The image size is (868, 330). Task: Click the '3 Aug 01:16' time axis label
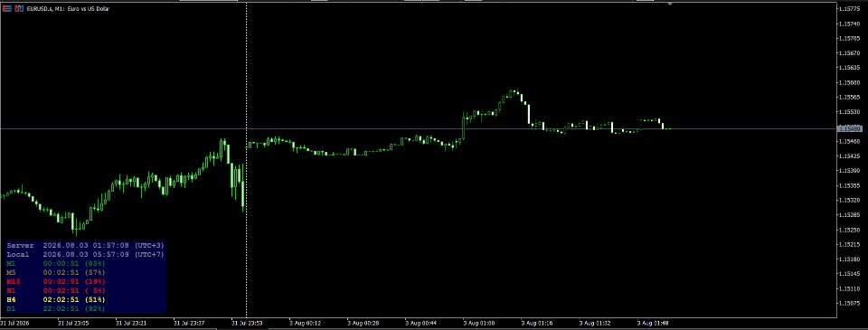(x=537, y=322)
